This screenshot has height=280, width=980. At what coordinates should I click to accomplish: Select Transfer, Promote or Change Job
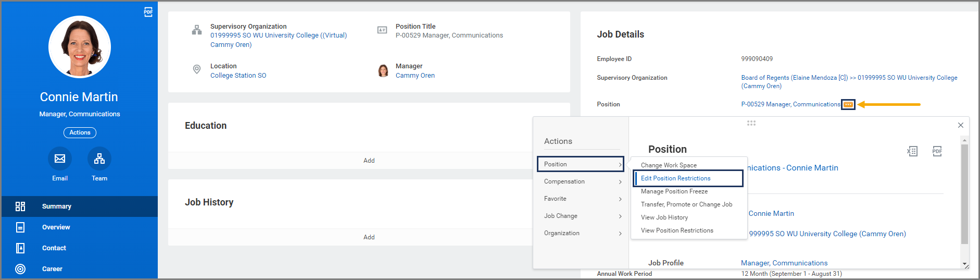click(686, 204)
